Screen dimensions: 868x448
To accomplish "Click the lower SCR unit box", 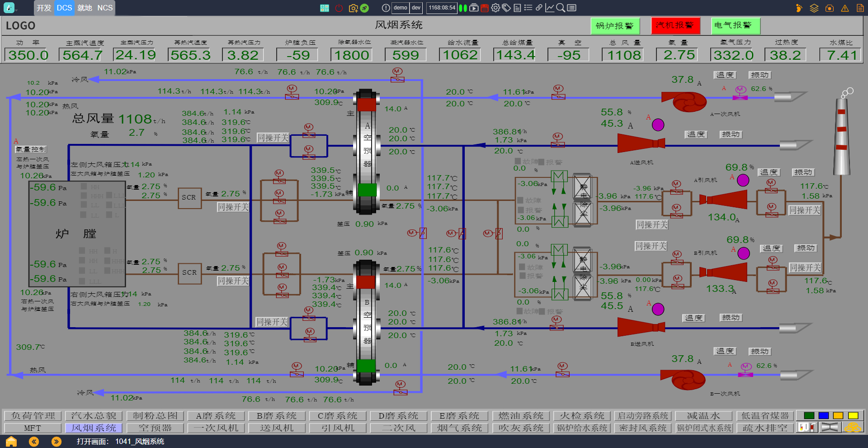I will (x=190, y=273).
